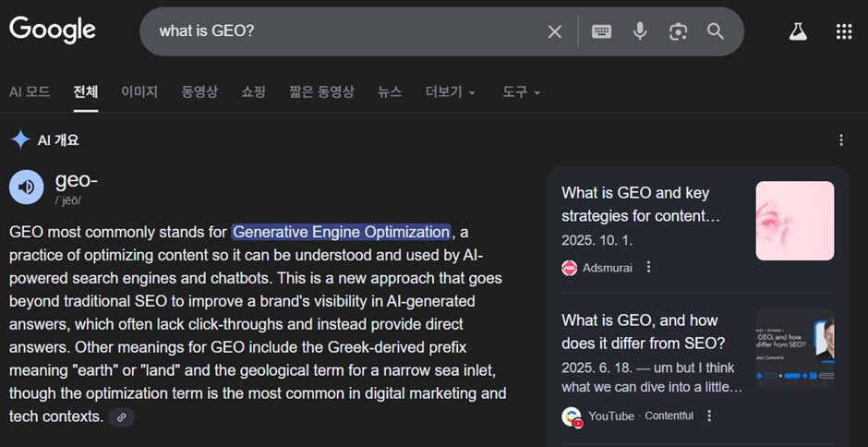This screenshot has height=447, width=868.
Task: Open Search Labs flask icon
Action: [x=798, y=31]
